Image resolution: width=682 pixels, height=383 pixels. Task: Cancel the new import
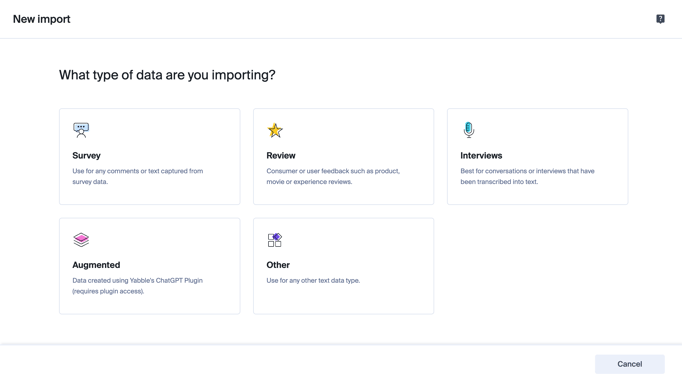(x=629, y=364)
